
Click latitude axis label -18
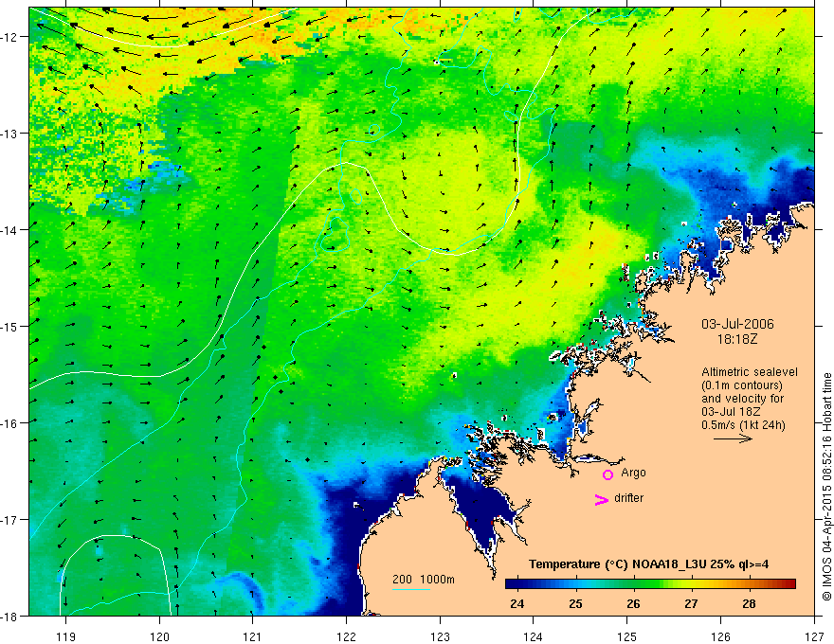10,616
